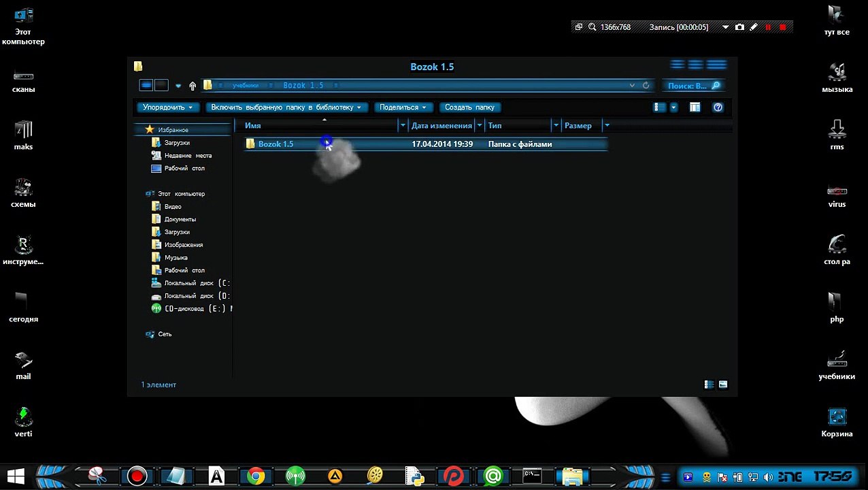Click into the Поиск search field
Screen dimensions: 868x490
[x=692, y=86]
